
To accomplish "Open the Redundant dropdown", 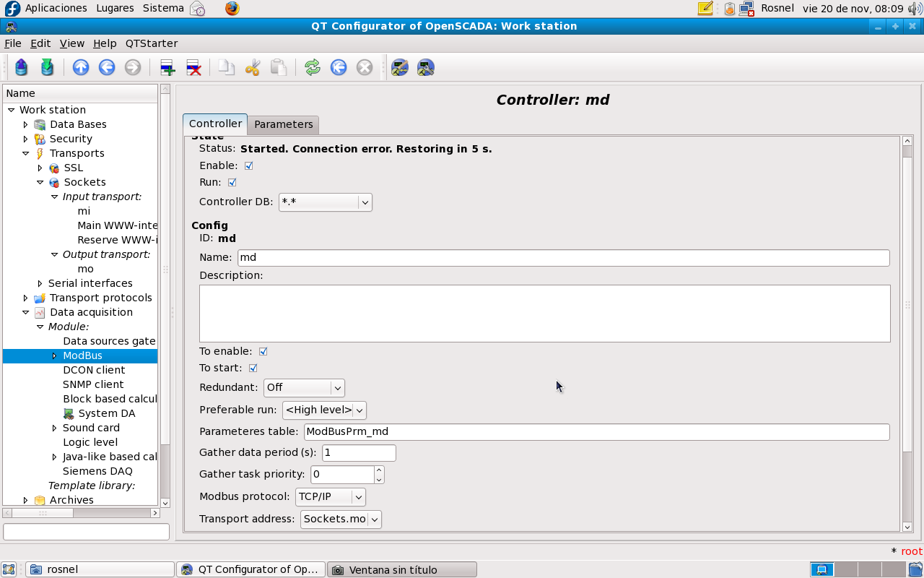I will [304, 388].
